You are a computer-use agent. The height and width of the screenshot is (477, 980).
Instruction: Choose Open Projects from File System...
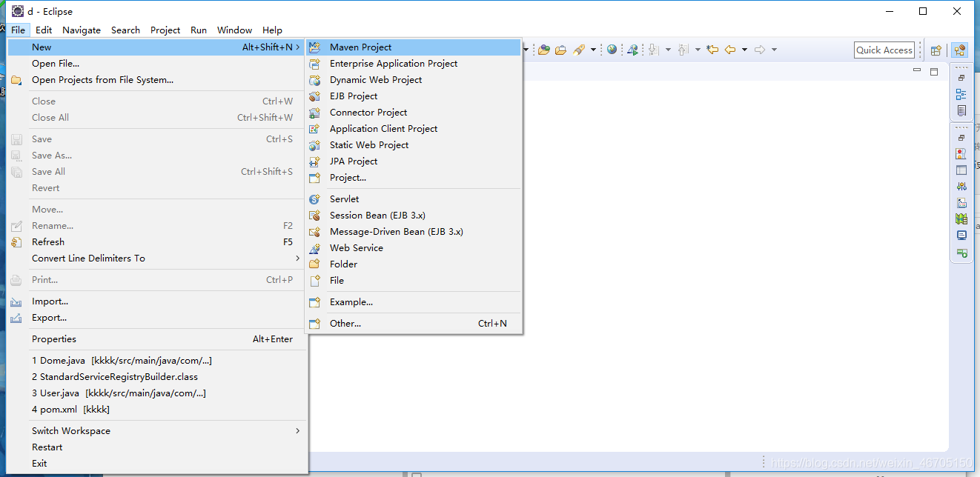click(x=157, y=80)
